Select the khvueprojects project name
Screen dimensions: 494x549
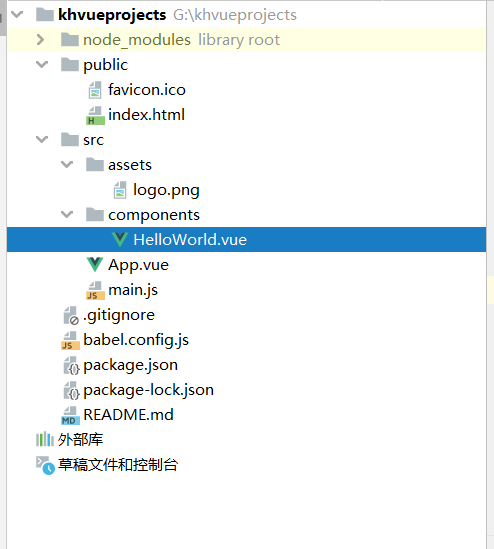tap(112, 15)
